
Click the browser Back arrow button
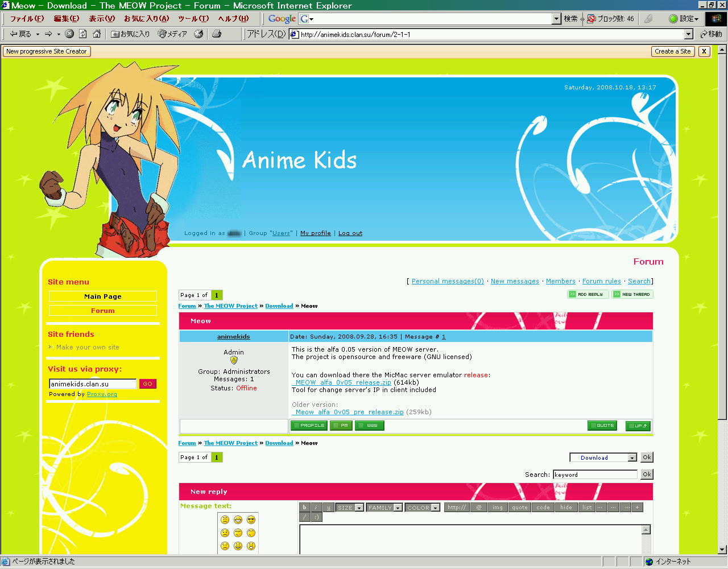click(x=20, y=34)
